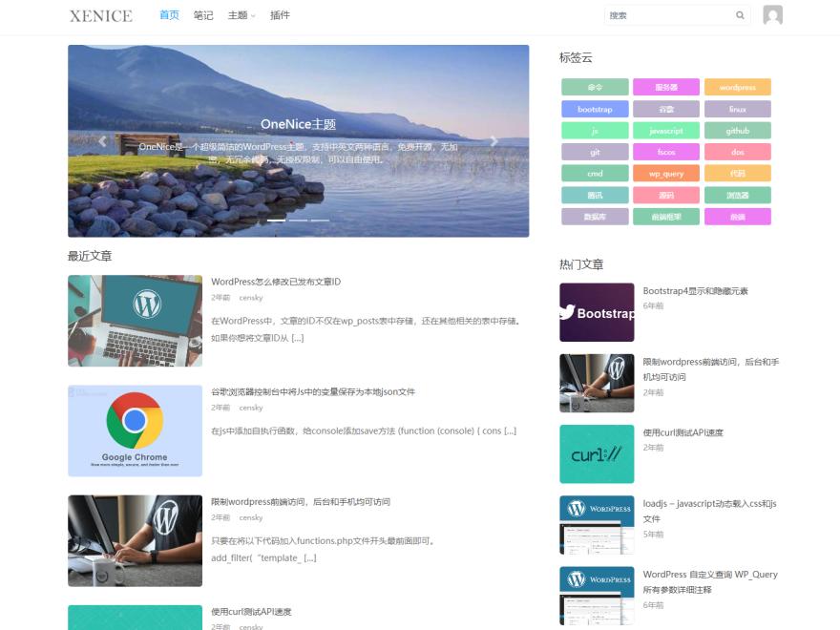Image resolution: width=840 pixels, height=630 pixels.
Task: Click the XENICE site logo
Action: click(99, 15)
